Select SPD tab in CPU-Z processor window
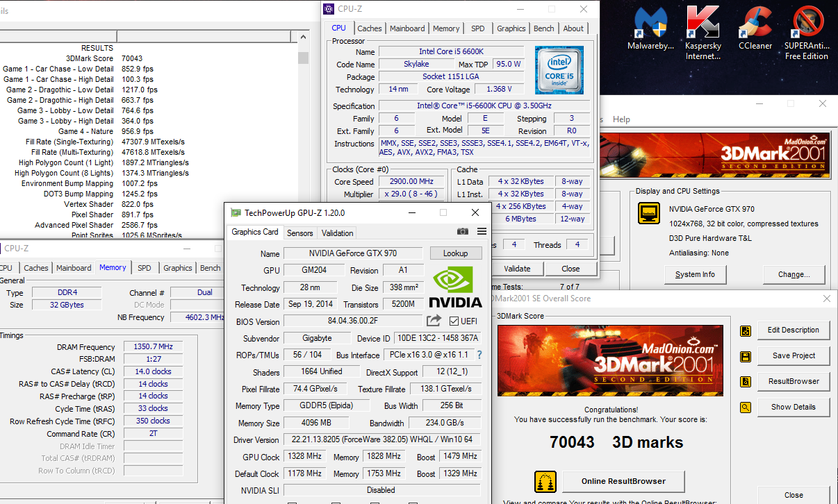The width and height of the screenshot is (838, 504). point(478,28)
